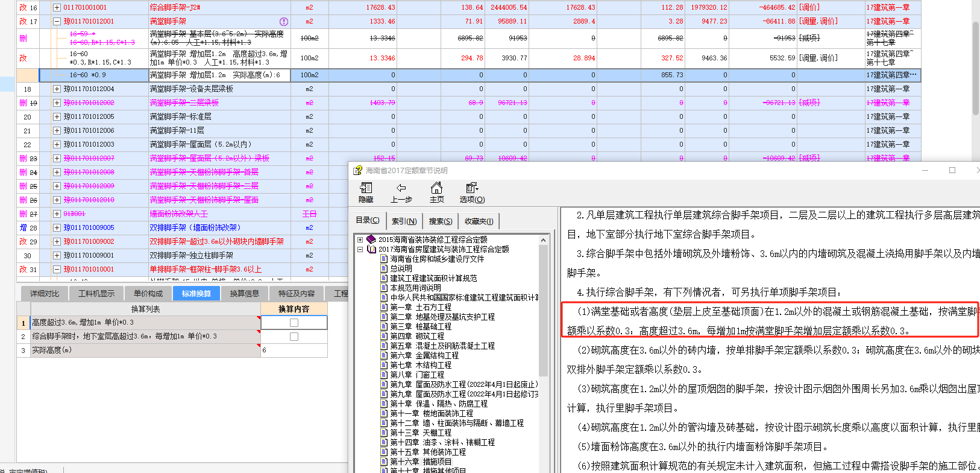Collapse the 2017海南省房屋建筑与装饰工程综合定额 tree node
This screenshot has width=980, height=473.
coord(360,249)
